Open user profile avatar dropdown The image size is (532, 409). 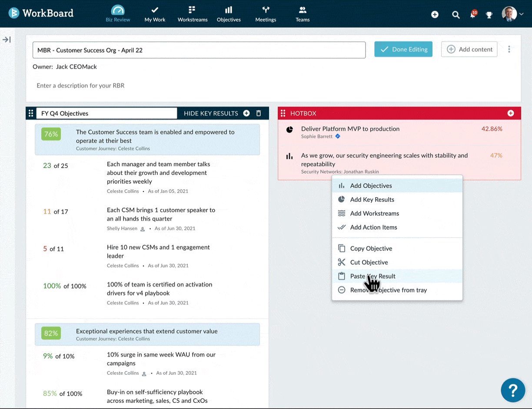[x=512, y=14]
